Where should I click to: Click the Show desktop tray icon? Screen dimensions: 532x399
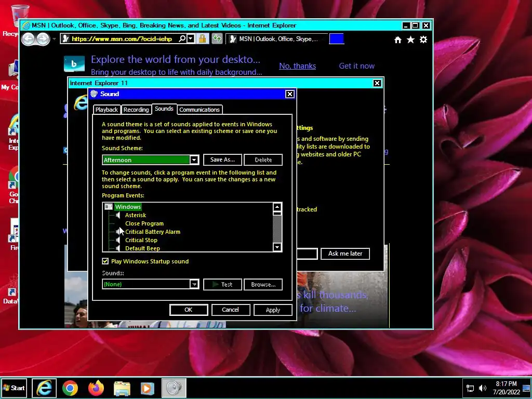(x=527, y=388)
